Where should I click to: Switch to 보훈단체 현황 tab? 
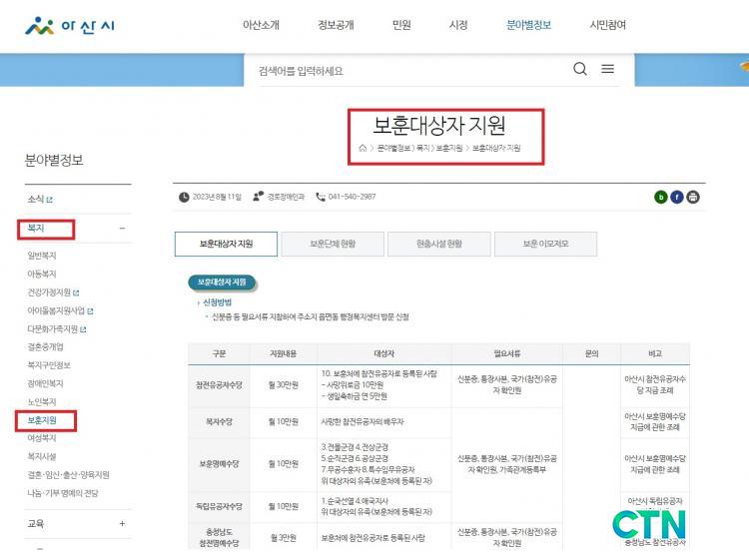coord(333,244)
